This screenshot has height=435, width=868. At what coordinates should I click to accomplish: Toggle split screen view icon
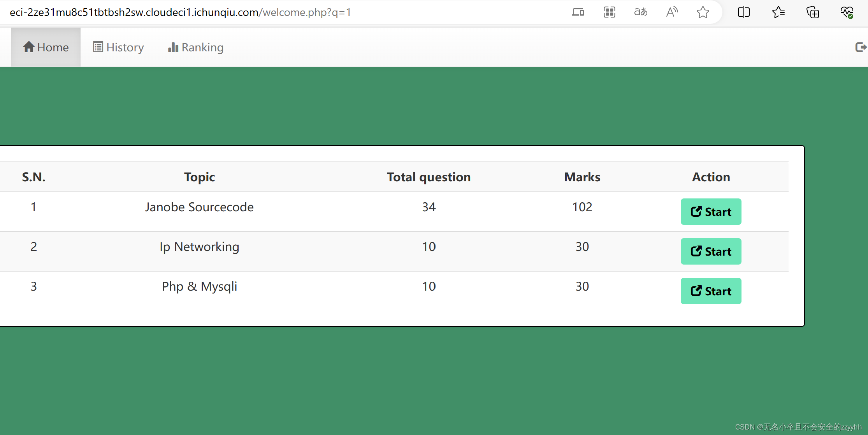coord(744,12)
